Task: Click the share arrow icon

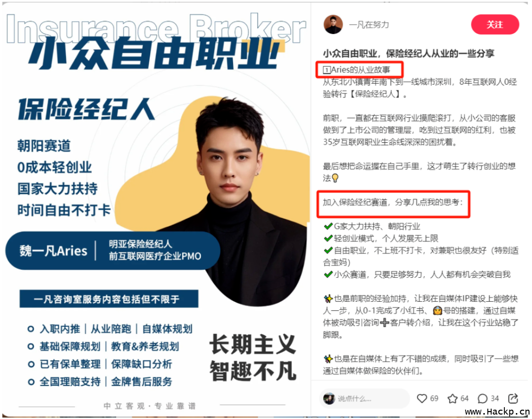Action: click(x=513, y=398)
